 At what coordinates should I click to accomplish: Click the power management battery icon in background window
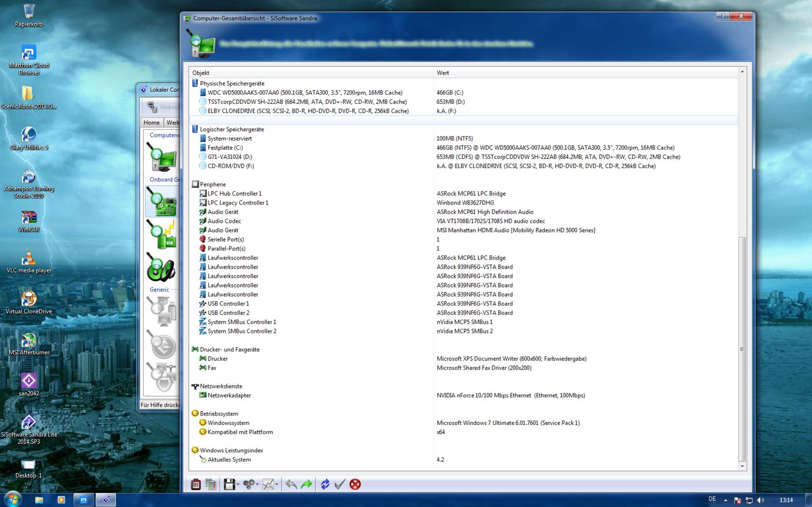[x=162, y=235]
